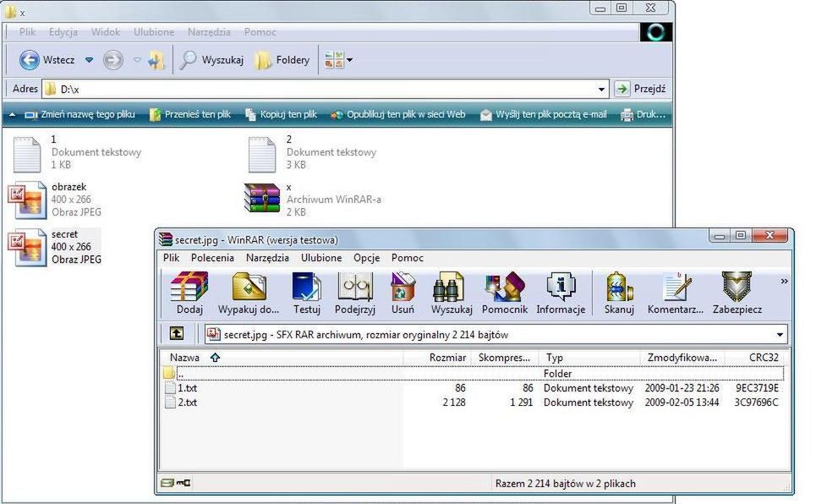
Task: Select the parent folder row
Action: 472,373
